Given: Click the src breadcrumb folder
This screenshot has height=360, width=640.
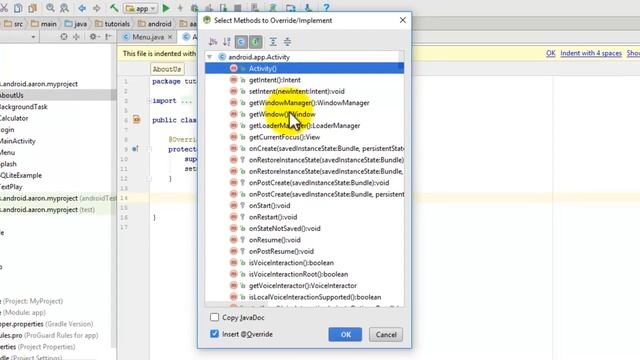Looking at the screenshot, I should 13,24.
